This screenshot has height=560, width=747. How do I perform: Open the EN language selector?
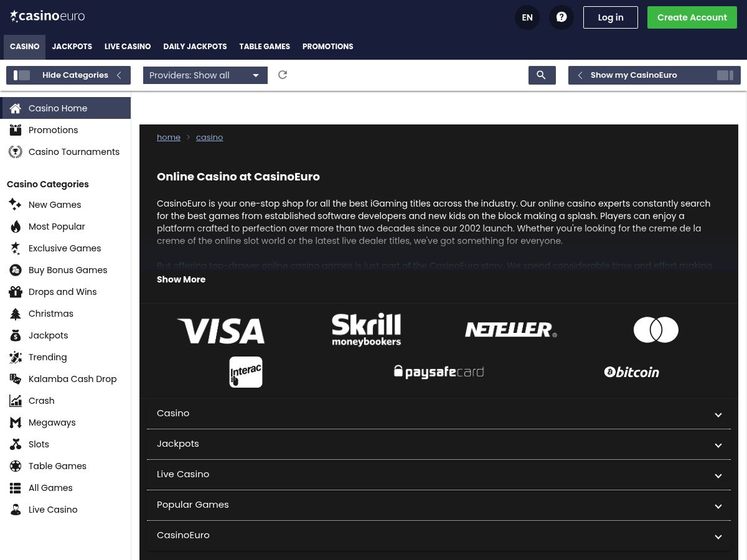(527, 17)
